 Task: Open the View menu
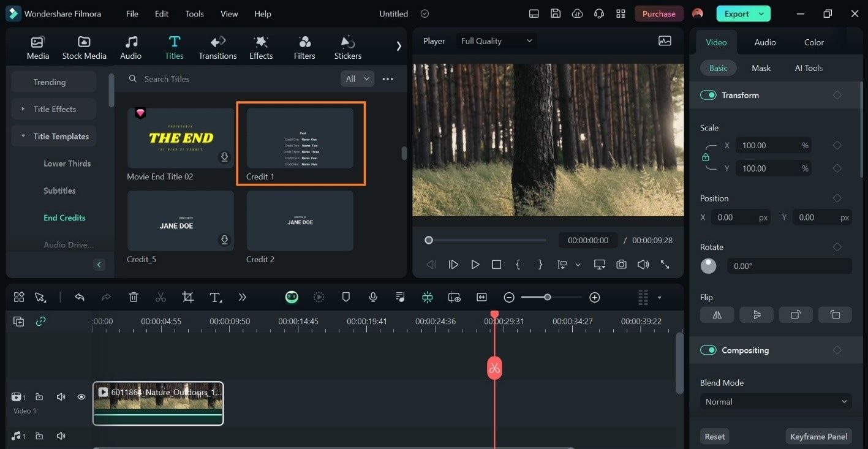[229, 13]
